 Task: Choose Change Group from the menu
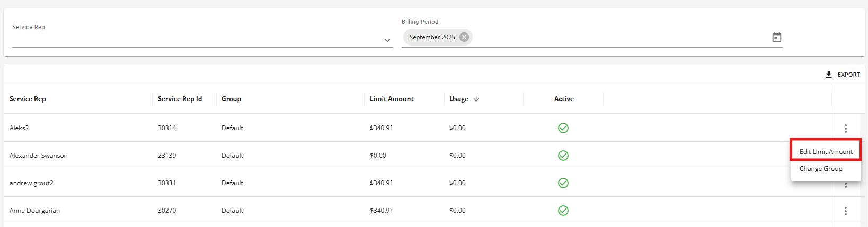click(x=821, y=169)
